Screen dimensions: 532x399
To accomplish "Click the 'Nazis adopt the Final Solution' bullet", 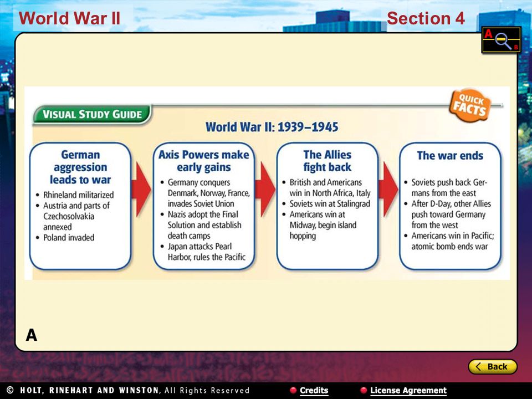I will pos(201,225).
